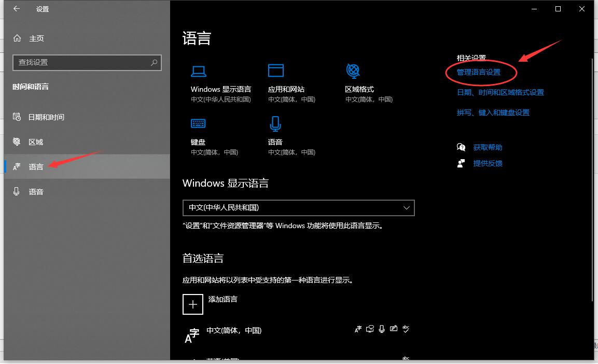Open the 区域 settings page

coord(35,142)
